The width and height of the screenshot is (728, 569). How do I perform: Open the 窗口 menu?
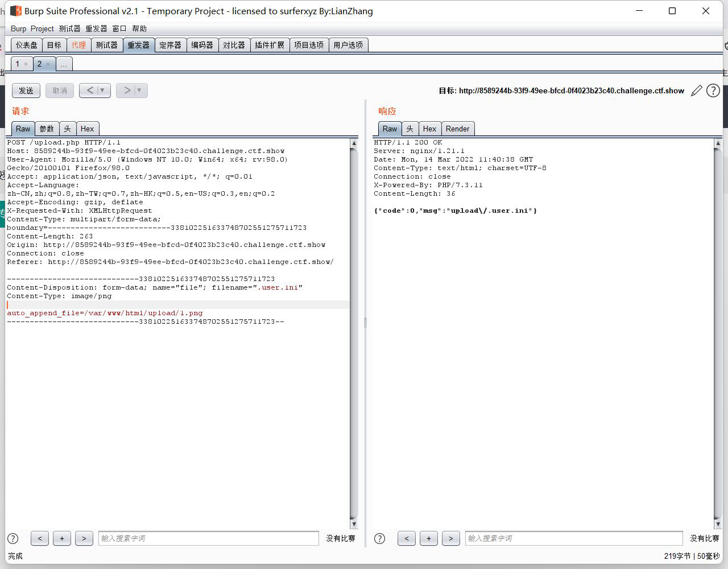tap(119, 28)
